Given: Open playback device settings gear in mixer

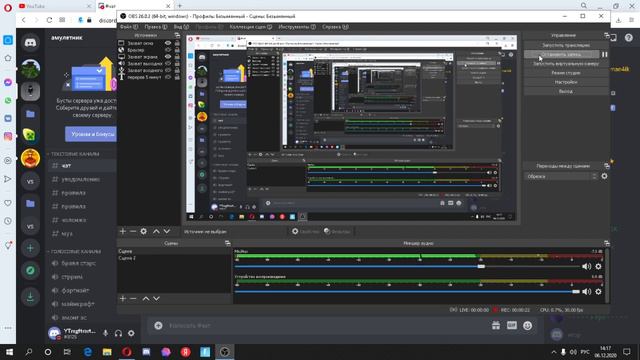Looking at the screenshot, I should tap(598, 292).
